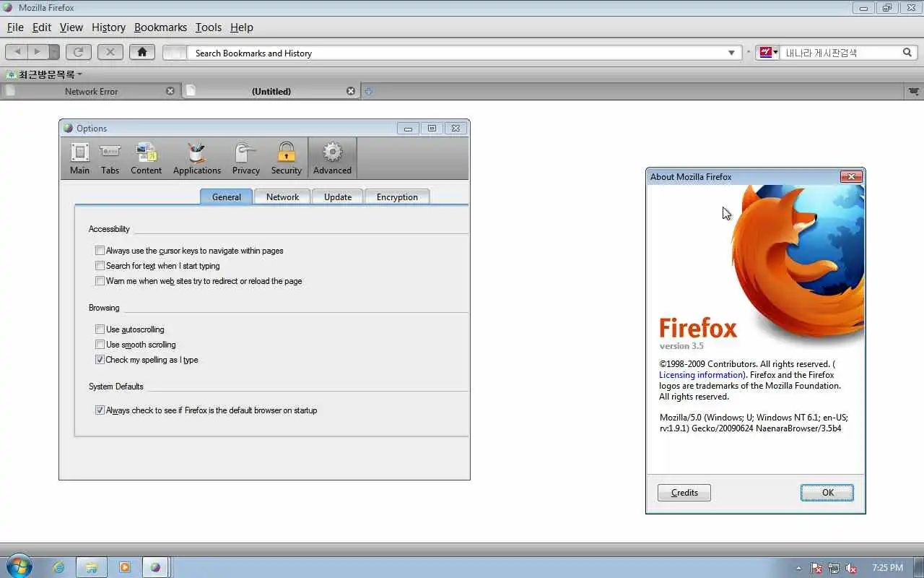Image resolution: width=924 pixels, height=578 pixels.
Task: Close the Network Error tab
Action: (170, 91)
